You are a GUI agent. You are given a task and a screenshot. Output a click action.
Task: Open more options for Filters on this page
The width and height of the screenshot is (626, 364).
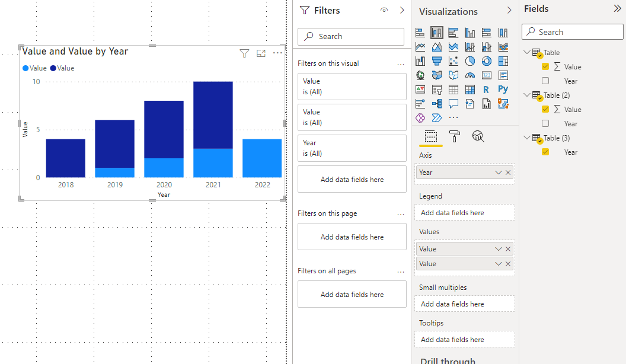pyautogui.click(x=401, y=215)
